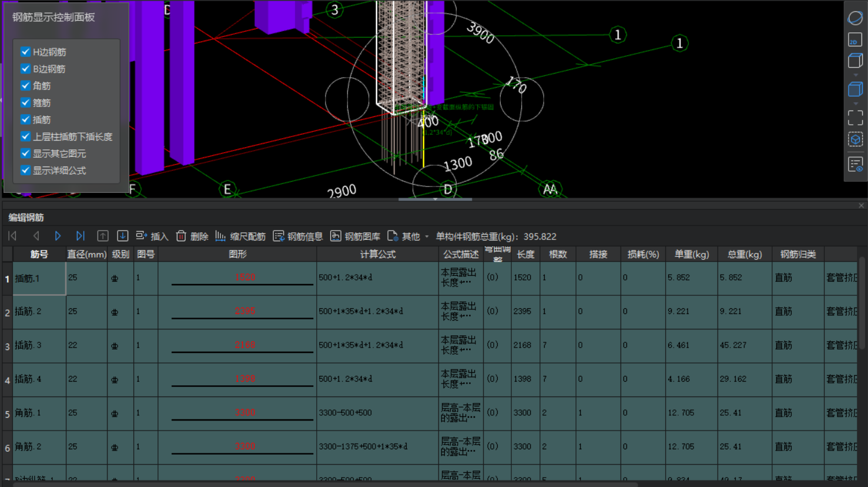
Task: Toggle 上层柱插筋下插长度 checkbox
Action: (25, 136)
